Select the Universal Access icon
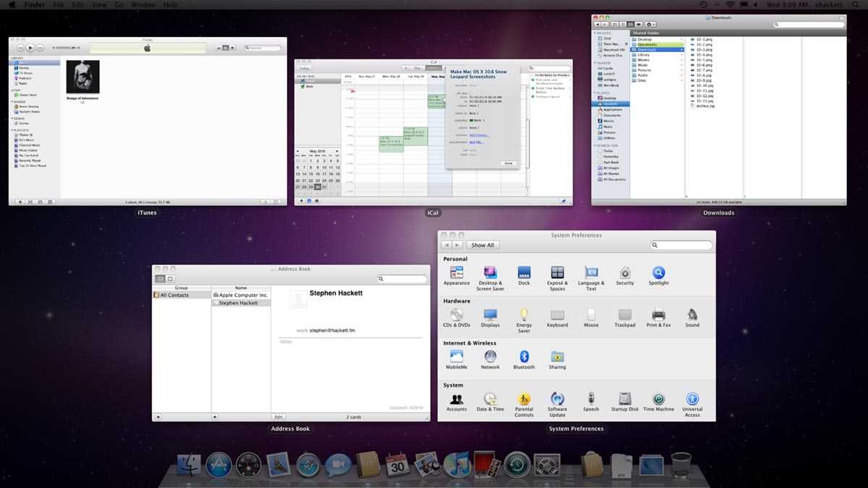Viewport: 868px width, 488px height. click(x=692, y=399)
